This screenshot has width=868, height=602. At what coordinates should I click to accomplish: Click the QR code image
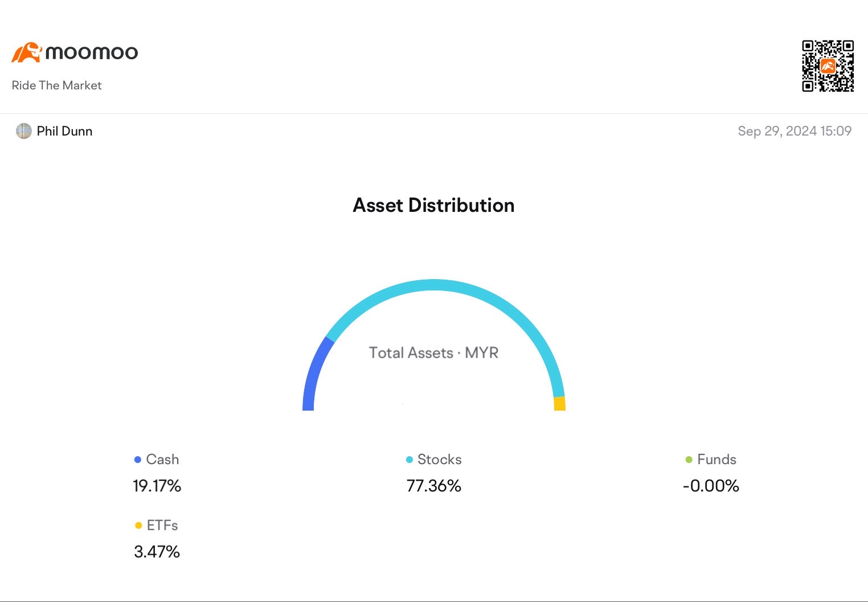[x=828, y=65]
